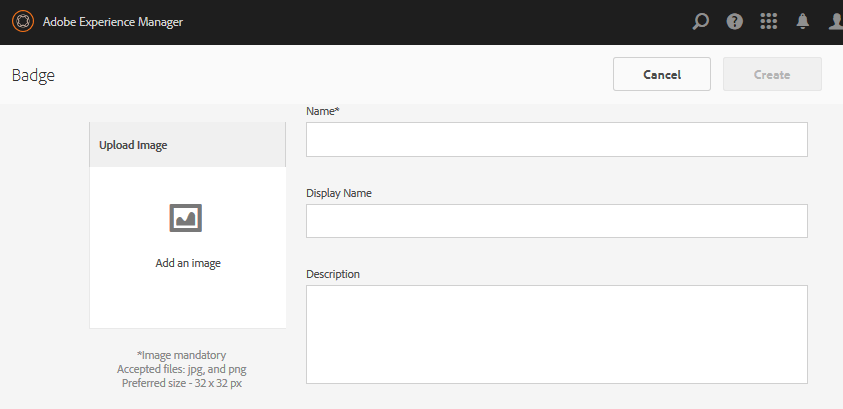Focus the Display Name input field
The image size is (843, 409).
pyautogui.click(x=556, y=221)
